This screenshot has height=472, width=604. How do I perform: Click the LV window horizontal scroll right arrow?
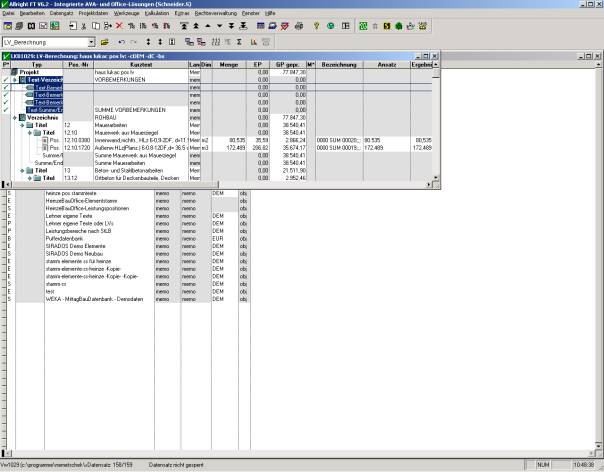point(429,185)
